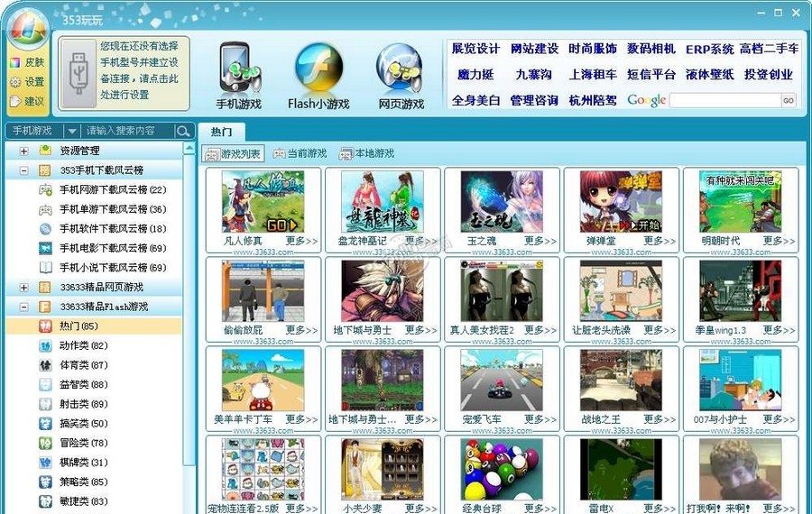This screenshot has width=812, height=514.
Task: Open the 地下城与勇士 game thumbnail
Action: [383, 291]
